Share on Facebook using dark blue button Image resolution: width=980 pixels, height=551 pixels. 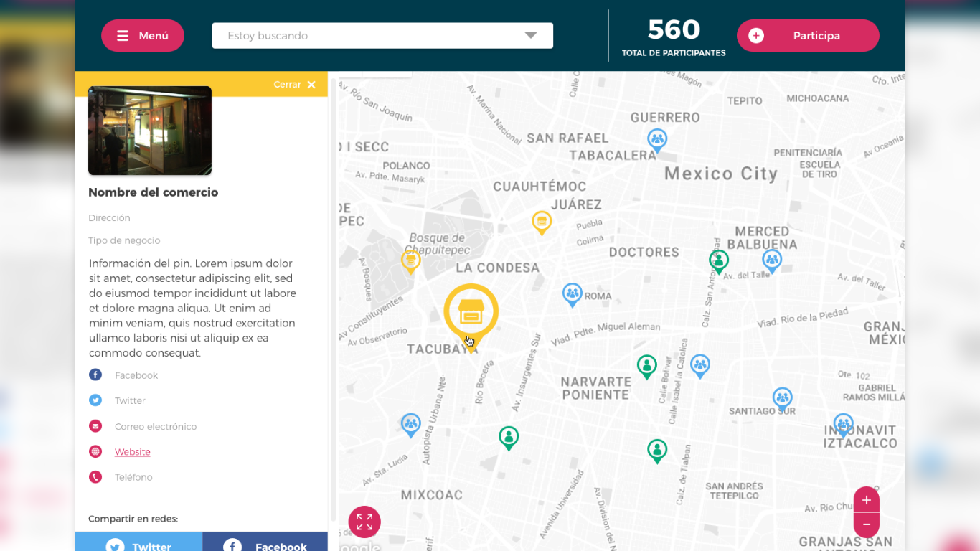pyautogui.click(x=265, y=543)
